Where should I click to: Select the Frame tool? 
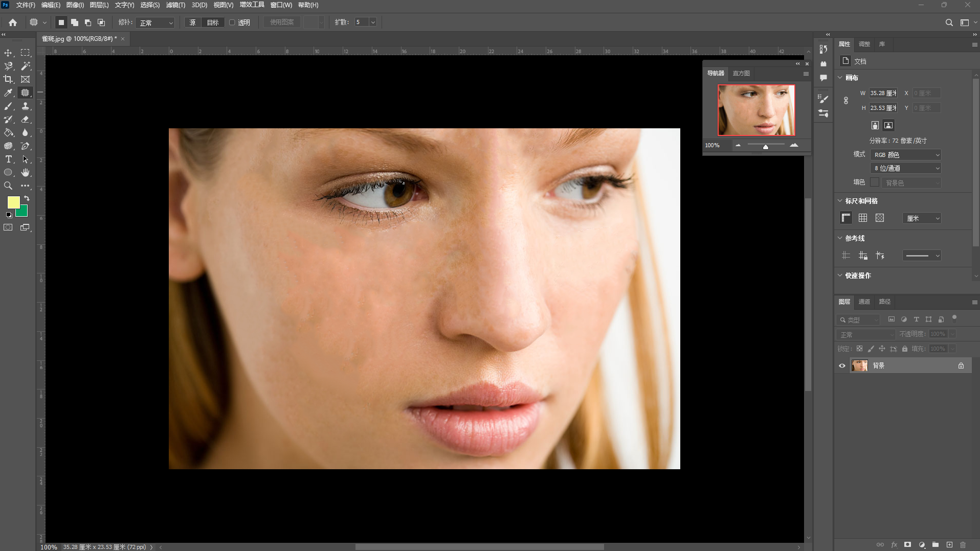point(25,79)
